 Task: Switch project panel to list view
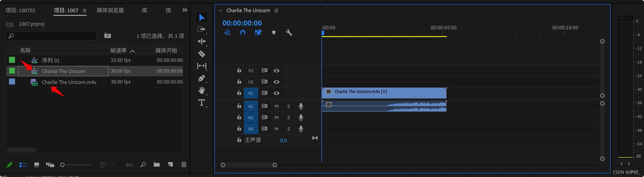[x=23, y=165]
